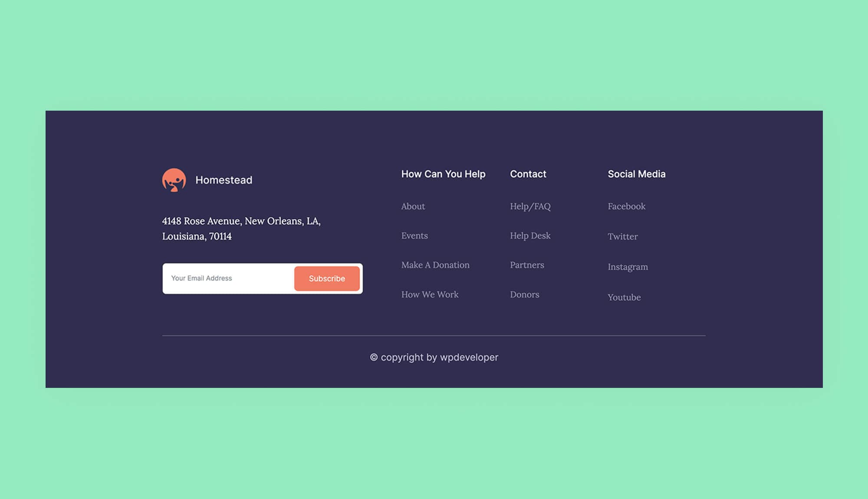Click the Social Media heading

[x=637, y=174]
